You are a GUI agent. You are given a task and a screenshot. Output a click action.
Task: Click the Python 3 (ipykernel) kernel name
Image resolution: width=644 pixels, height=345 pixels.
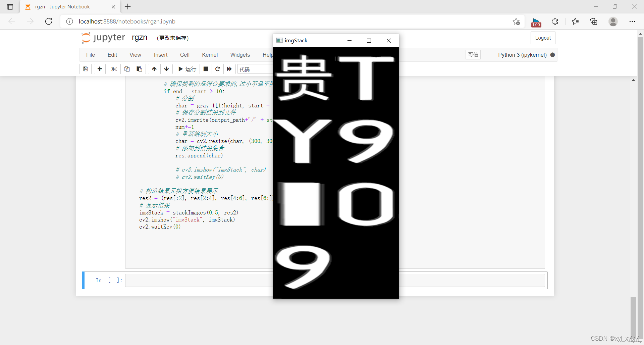(522, 55)
